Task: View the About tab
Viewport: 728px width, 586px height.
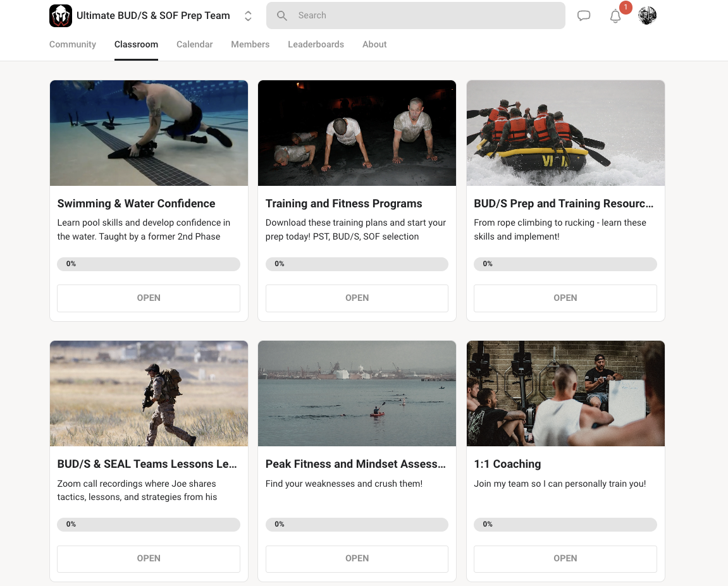Action: (x=374, y=44)
